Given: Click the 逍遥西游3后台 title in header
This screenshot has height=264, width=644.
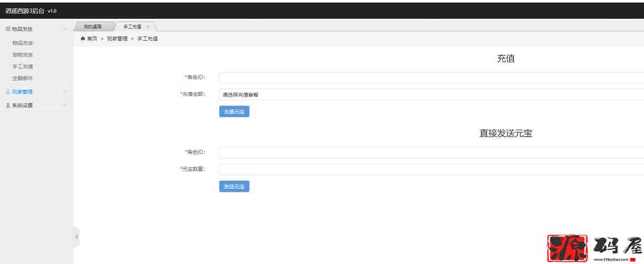Looking at the screenshot, I should [x=24, y=11].
